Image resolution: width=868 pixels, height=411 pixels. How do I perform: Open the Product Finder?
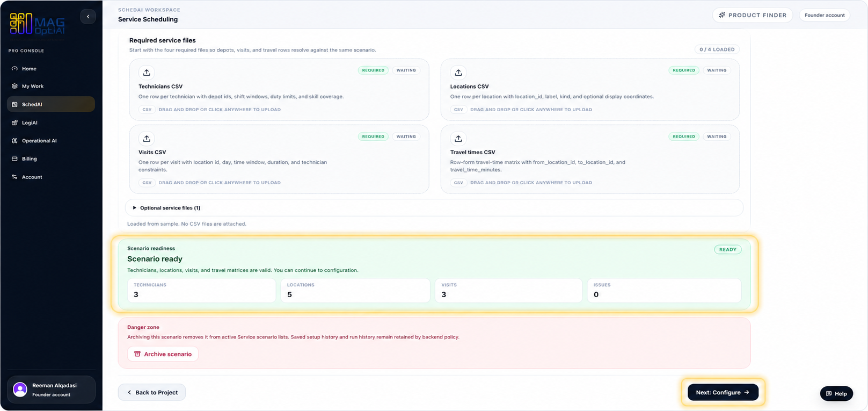point(753,15)
